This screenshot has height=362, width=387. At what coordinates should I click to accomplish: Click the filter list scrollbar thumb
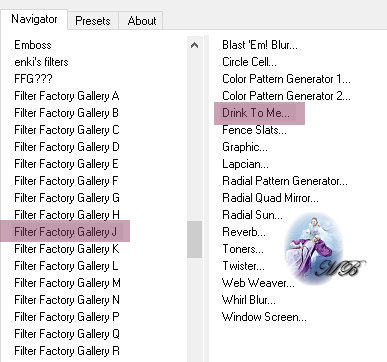click(x=195, y=239)
